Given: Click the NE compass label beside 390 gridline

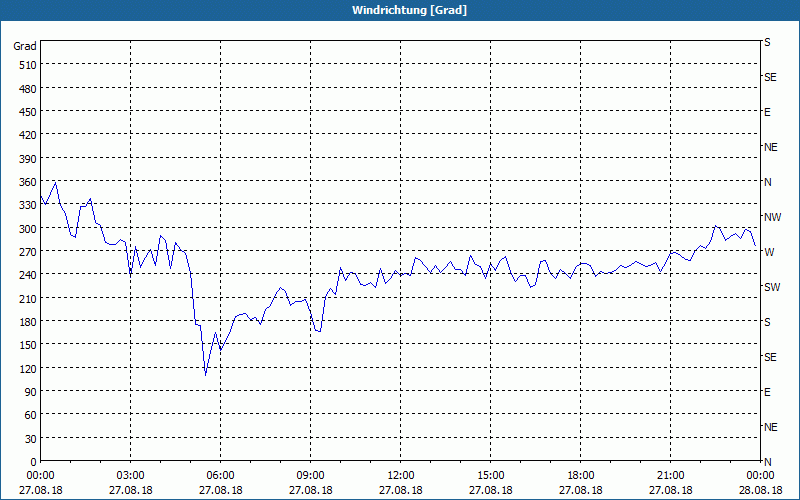Looking at the screenshot, I should click(x=771, y=147).
